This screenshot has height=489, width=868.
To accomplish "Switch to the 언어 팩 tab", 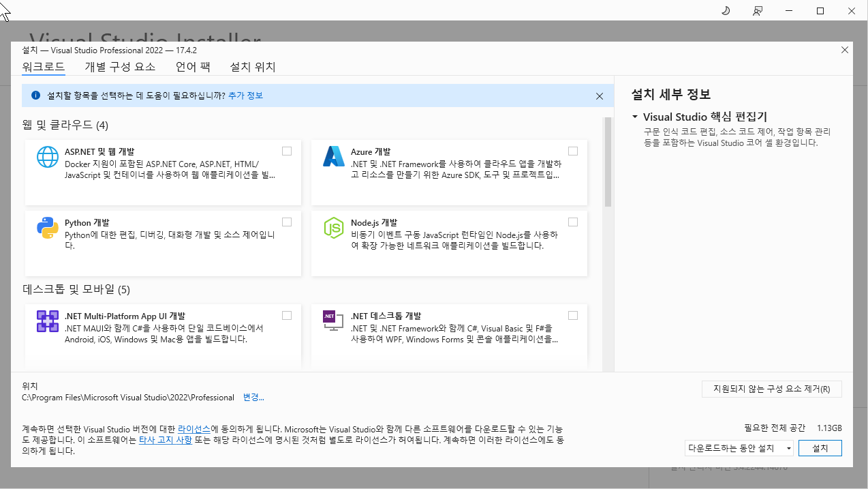I will point(193,67).
